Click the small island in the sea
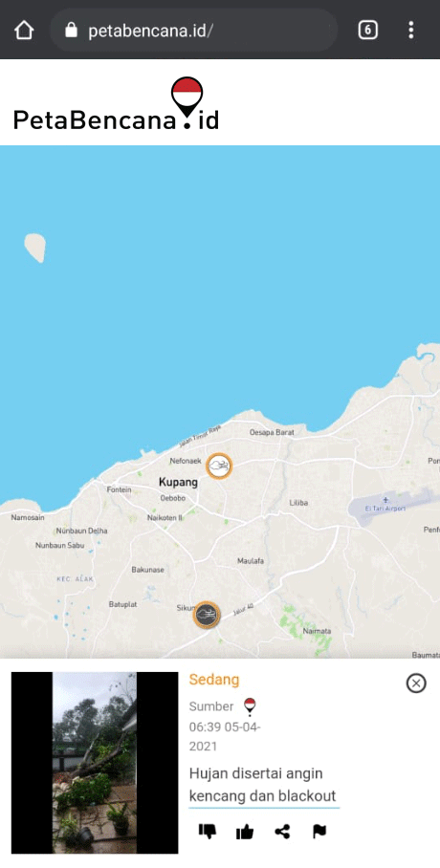The height and width of the screenshot is (868, 440). 34,248
